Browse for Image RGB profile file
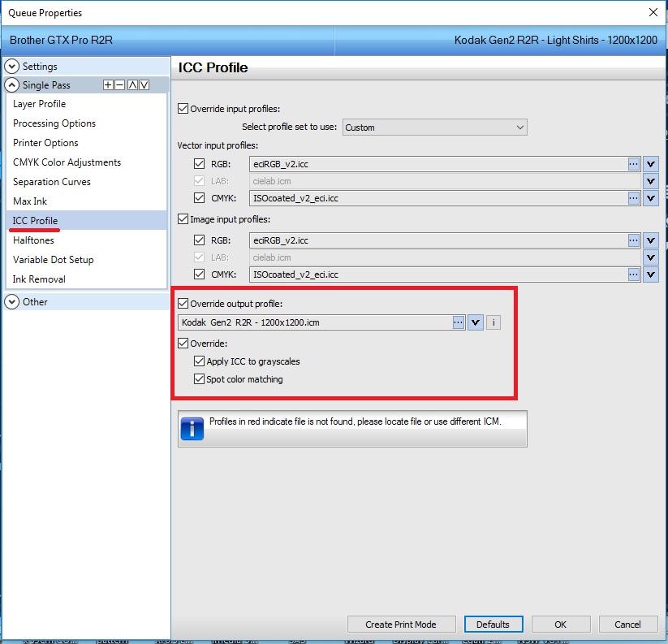 coord(633,240)
